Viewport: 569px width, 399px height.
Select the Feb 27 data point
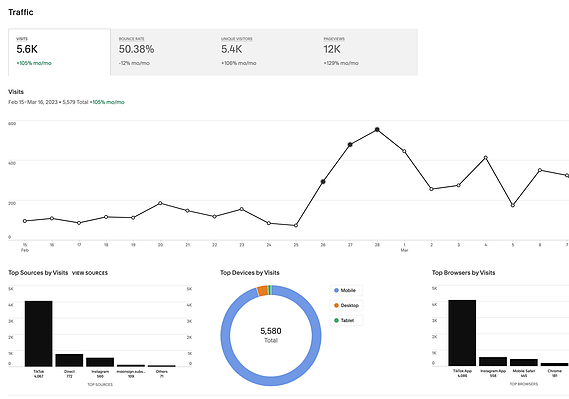pos(350,145)
